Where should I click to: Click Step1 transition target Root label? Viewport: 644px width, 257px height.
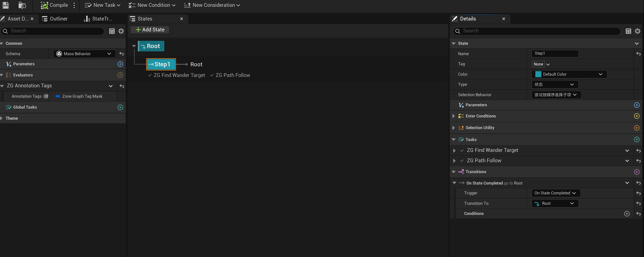click(x=196, y=65)
